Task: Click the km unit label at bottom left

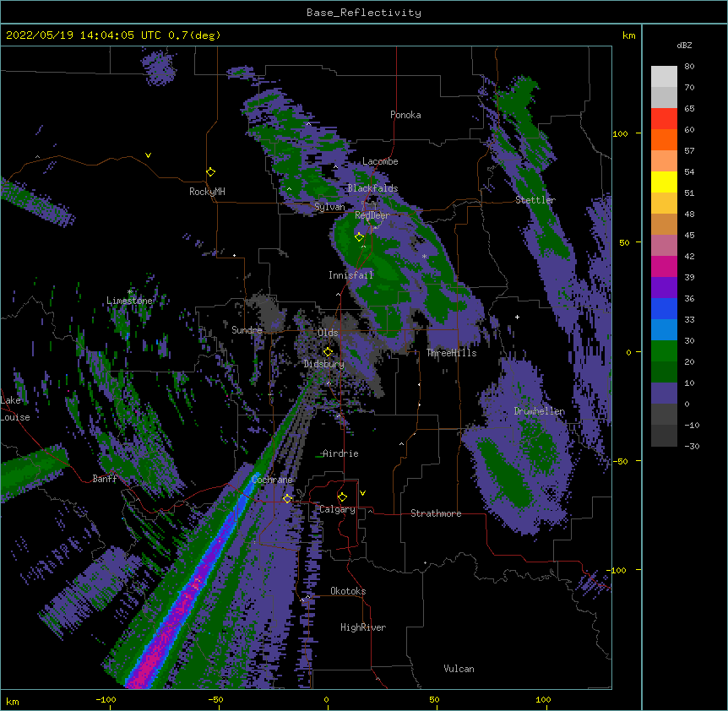Action: (13, 701)
